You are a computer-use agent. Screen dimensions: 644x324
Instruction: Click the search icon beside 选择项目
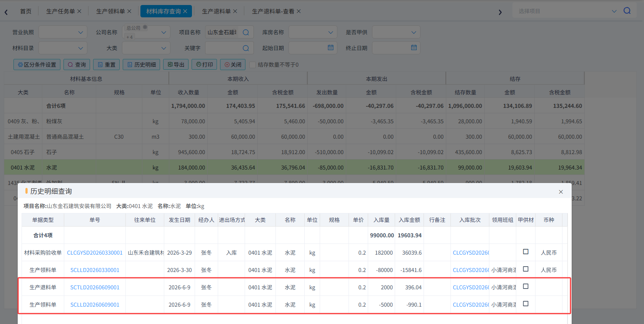(x=627, y=11)
